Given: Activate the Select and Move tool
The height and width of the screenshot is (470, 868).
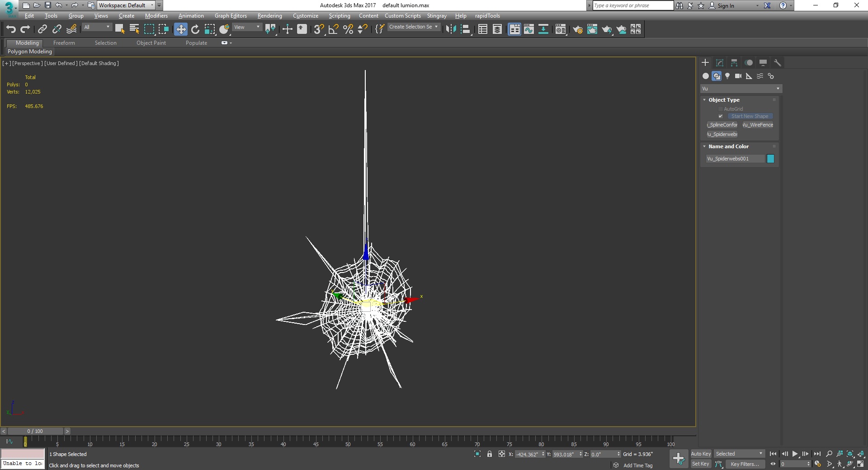Looking at the screenshot, I should tap(181, 29).
